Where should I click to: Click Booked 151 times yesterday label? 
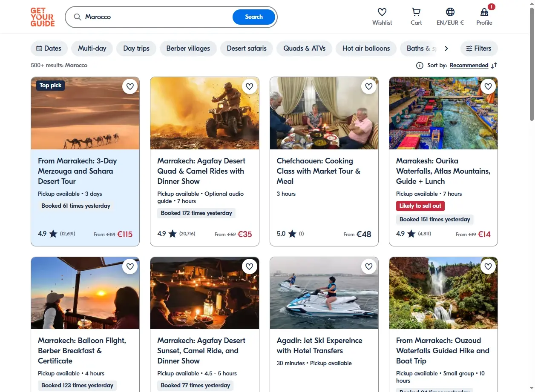435,220
